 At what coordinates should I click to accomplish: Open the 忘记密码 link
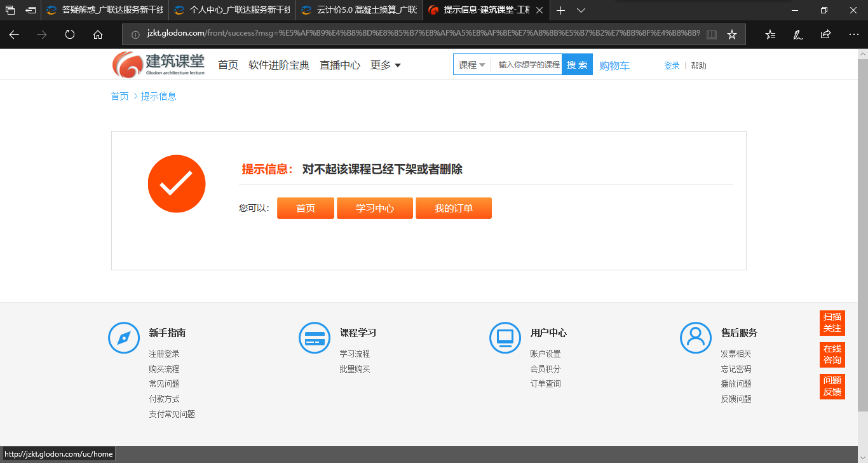point(736,369)
